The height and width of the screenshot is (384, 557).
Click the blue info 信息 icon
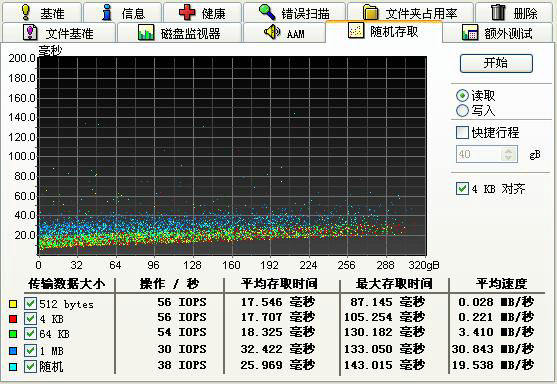(107, 12)
